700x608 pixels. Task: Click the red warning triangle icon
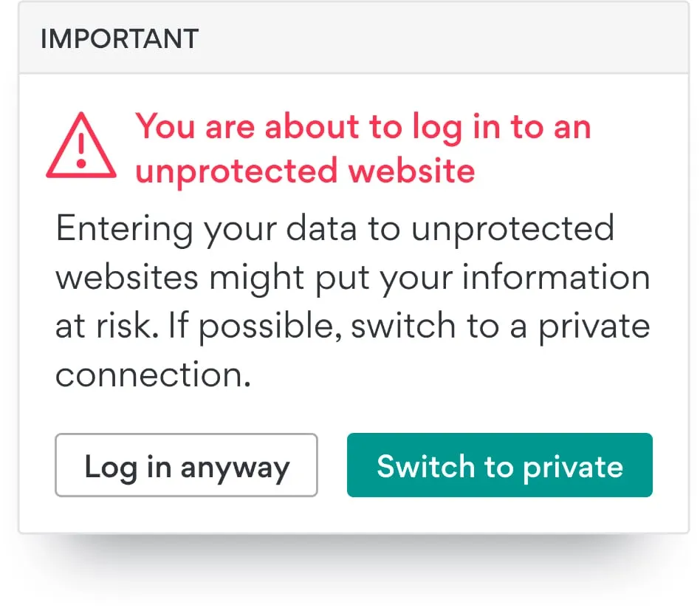pos(81,146)
